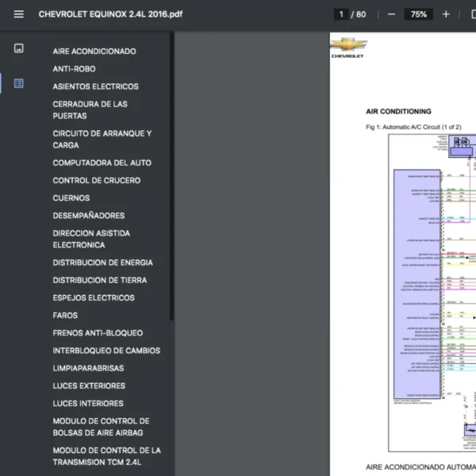Select the ASIENTOS ELECTRICOS bookmark
This screenshot has height=476, width=476.
(95, 86)
